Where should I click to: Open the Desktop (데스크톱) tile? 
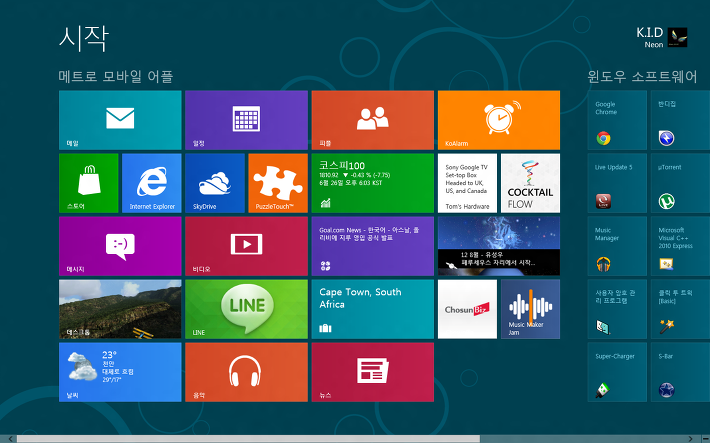click(x=120, y=309)
